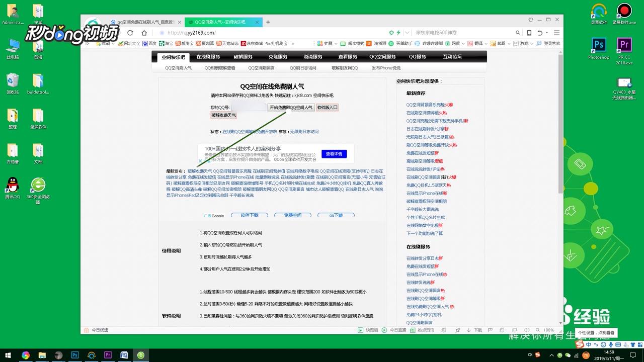Click the 发布iPhone说说 sub-navigation link
This screenshot has height=362, width=644.
[386, 68]
